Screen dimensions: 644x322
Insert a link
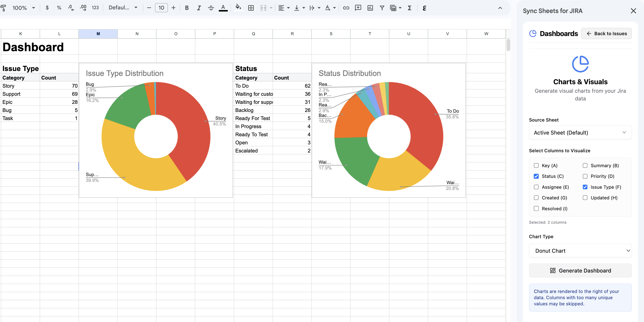click(x=346, y=8)
